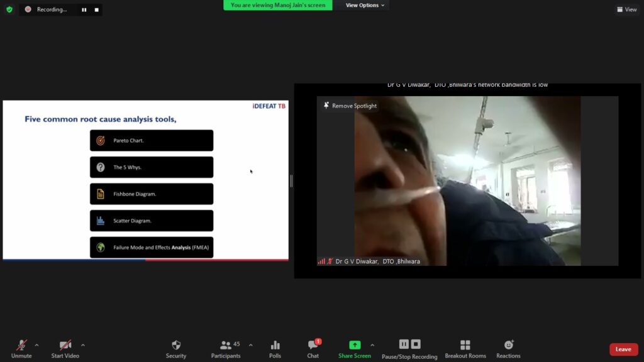Open the Security shield icon
The height and width of the screenshot is (362, 644).
point(176,345)
